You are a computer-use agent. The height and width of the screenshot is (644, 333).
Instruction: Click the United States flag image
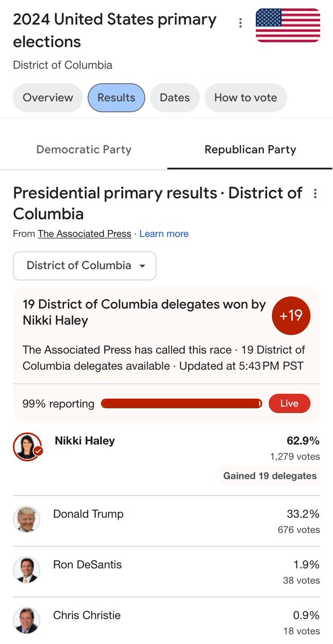[x=288, y=25]
